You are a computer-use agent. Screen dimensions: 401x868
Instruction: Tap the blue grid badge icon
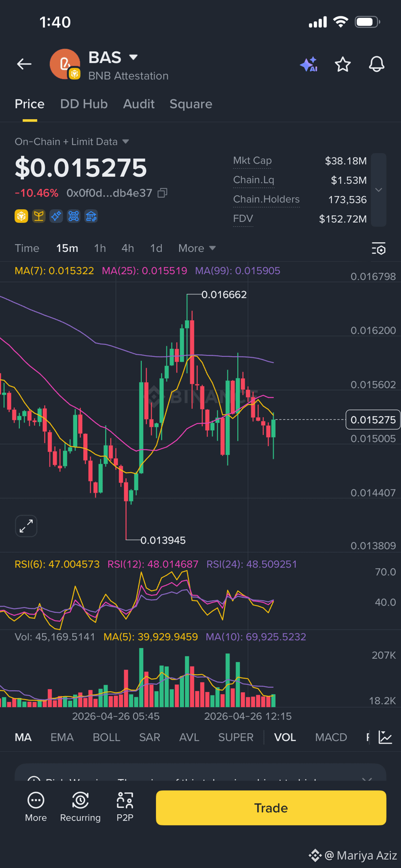tap(74, 216)
